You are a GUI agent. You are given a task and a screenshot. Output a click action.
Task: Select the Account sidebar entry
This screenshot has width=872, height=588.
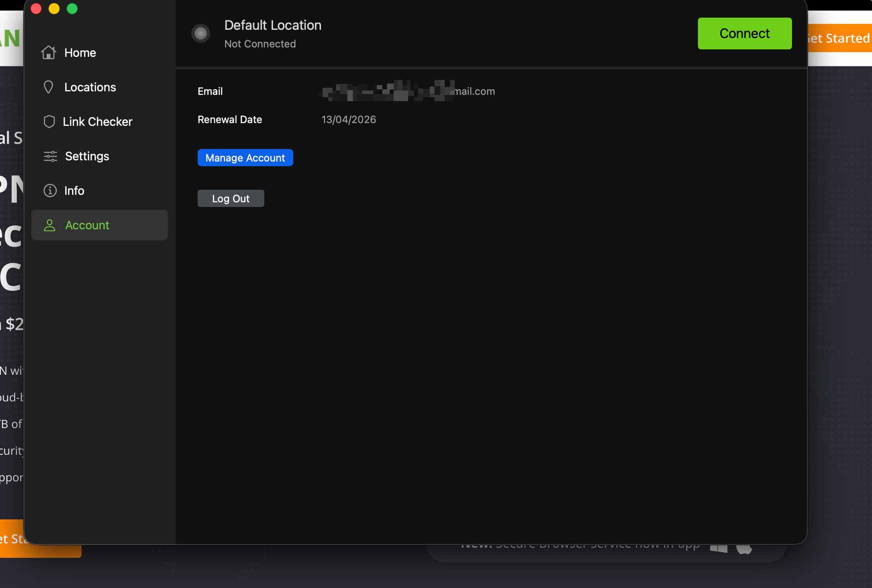coord(87,225)
